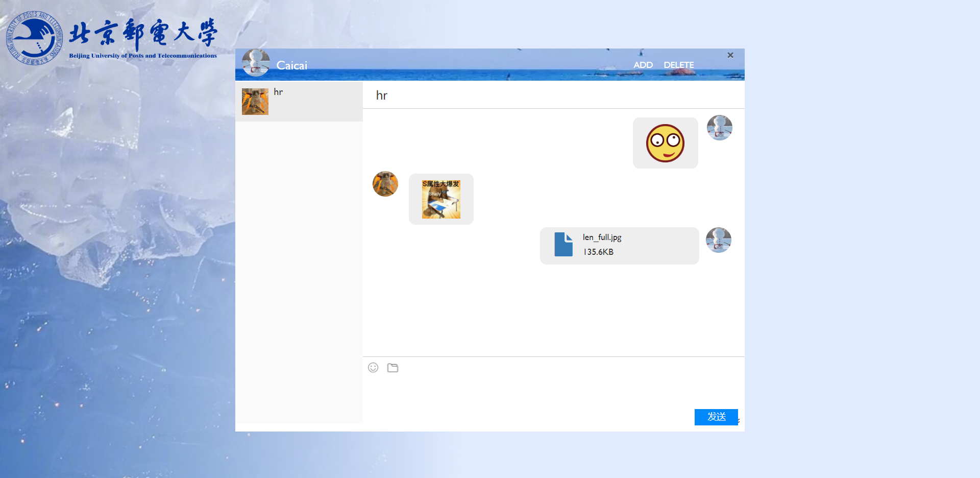
Task: Click the ADD button in header
Action: point(643,65)
